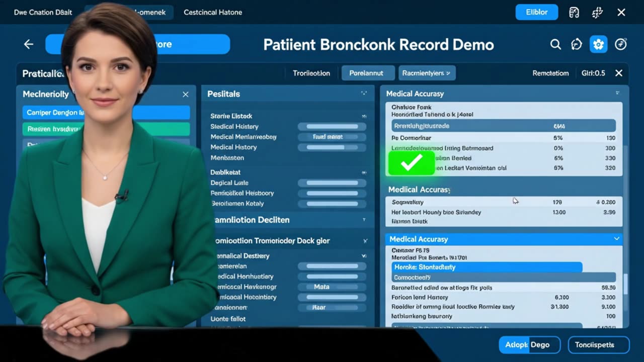Screen dimensions: 644x362
Task: Adjust the Stedical Heistery slider
Action: tap(332, 127)
